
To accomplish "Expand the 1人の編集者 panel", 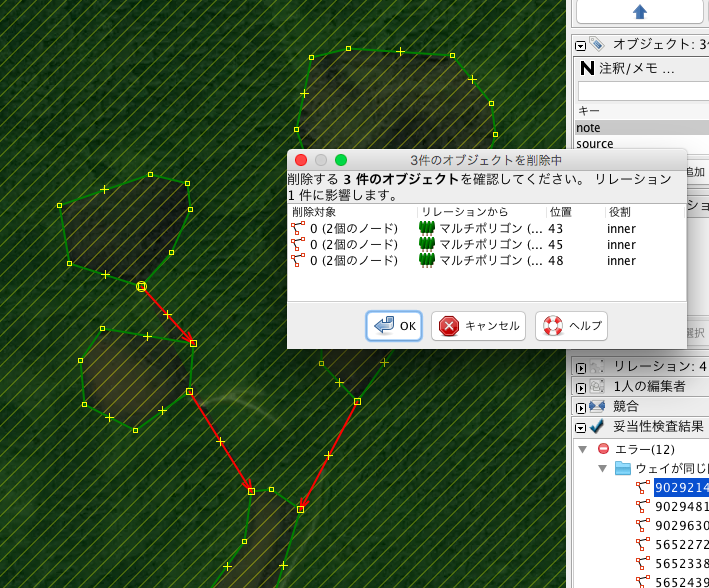I will 581,388.
